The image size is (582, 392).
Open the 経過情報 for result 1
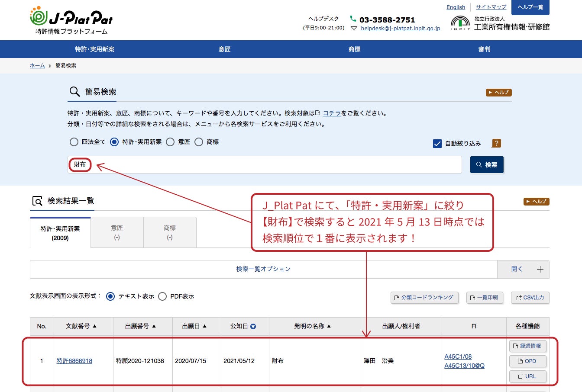[527, 346]
